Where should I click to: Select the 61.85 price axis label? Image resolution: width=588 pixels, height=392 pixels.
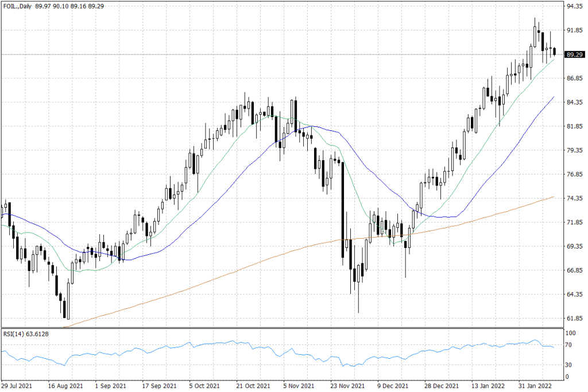coord(574,319)
